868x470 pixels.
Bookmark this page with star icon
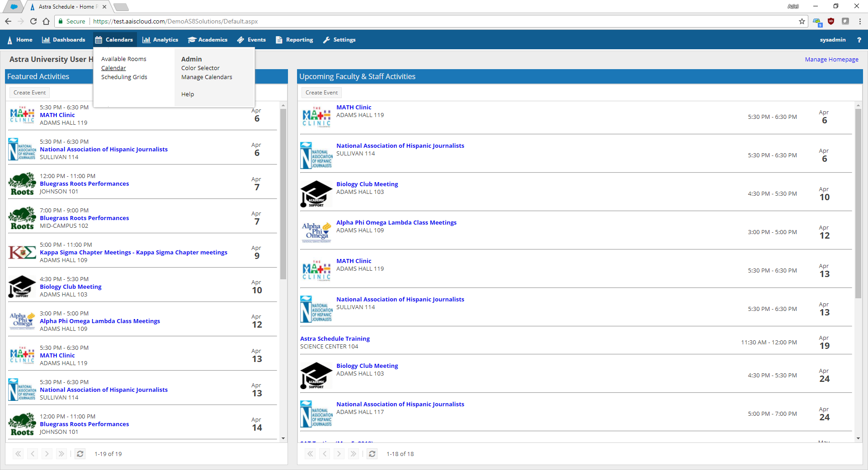coord(802,21)
